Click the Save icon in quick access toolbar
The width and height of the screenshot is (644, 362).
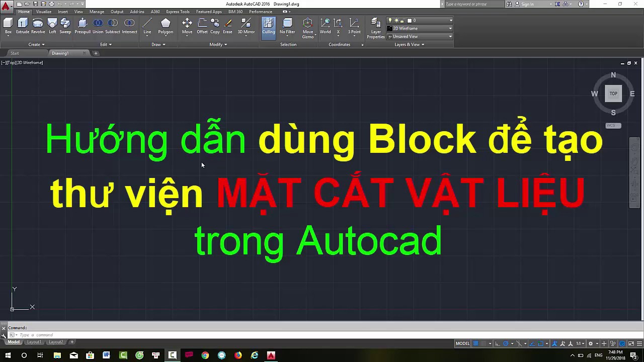coord(35,4)
